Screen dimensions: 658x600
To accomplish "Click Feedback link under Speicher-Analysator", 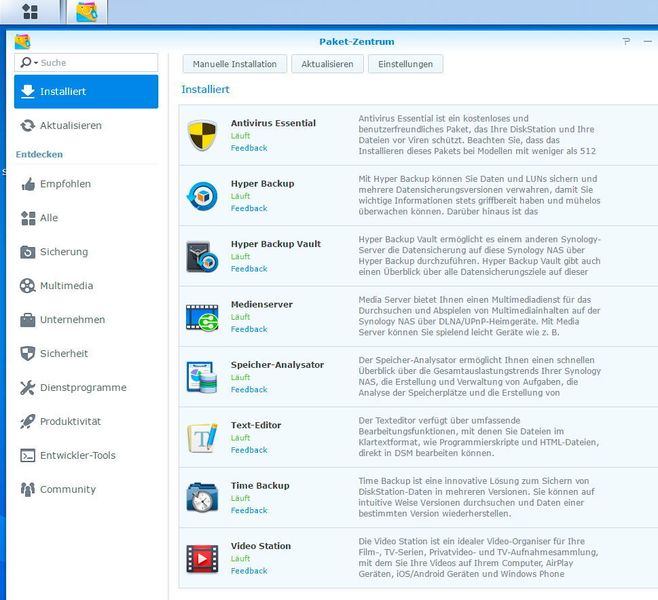I will [x=249, y=390].
